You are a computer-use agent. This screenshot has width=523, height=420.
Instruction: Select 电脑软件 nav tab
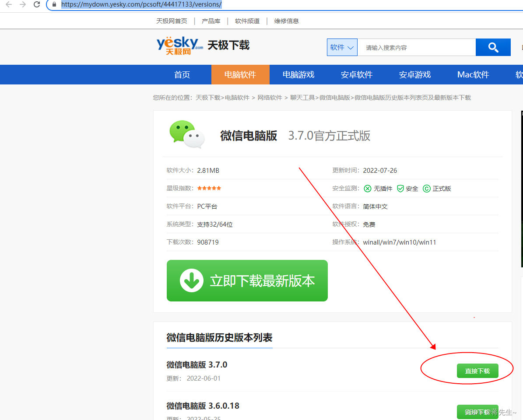[x=240, y=75]
